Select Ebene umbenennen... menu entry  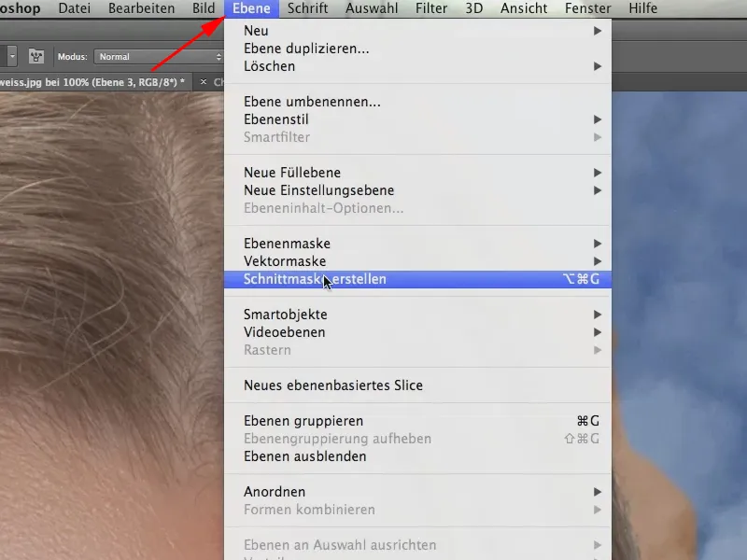[417, 102]
